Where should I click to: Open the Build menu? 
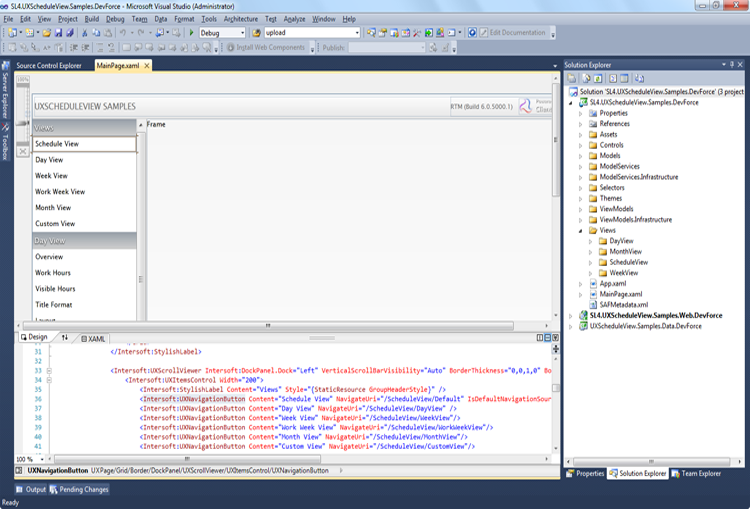tap(92, 19)
